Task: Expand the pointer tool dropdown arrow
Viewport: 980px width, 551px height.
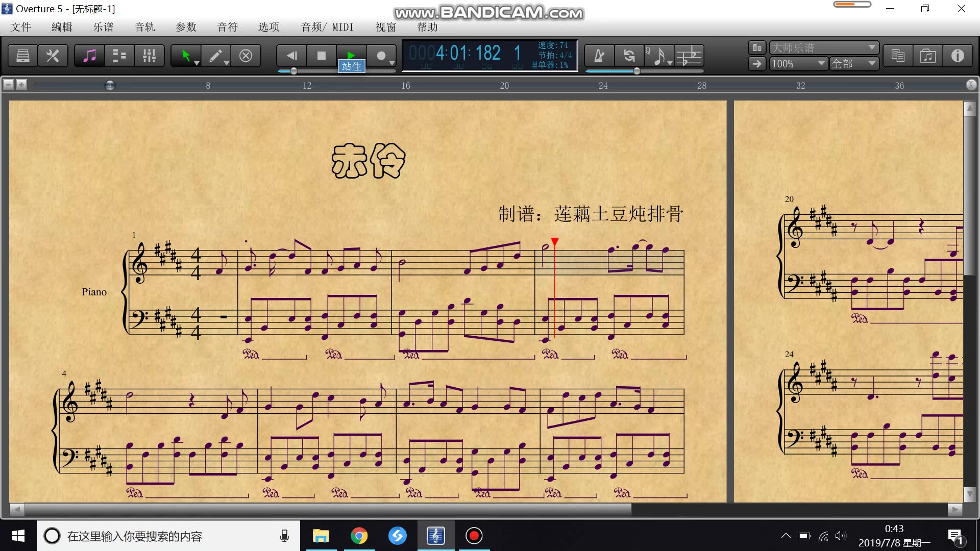Action: (197, 63)
